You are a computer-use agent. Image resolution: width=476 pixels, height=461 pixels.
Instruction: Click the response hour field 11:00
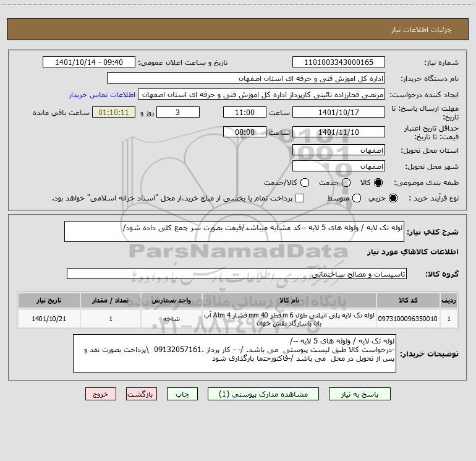245,112
